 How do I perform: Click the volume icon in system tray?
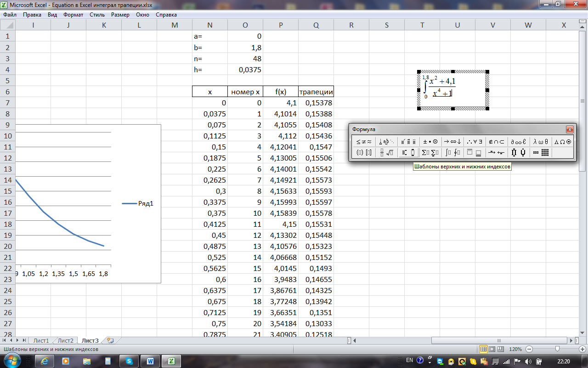[x=528, y=361]
